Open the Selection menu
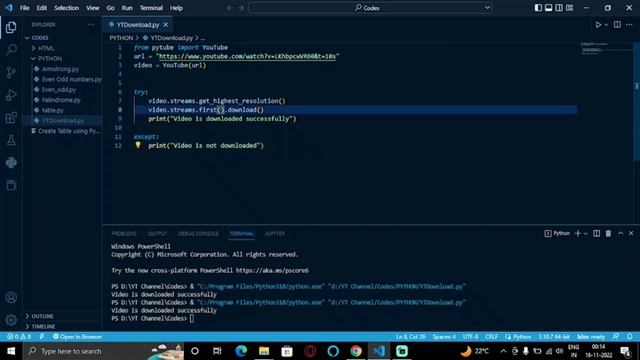This screenshot has height=360, width=640. (67, 8)
